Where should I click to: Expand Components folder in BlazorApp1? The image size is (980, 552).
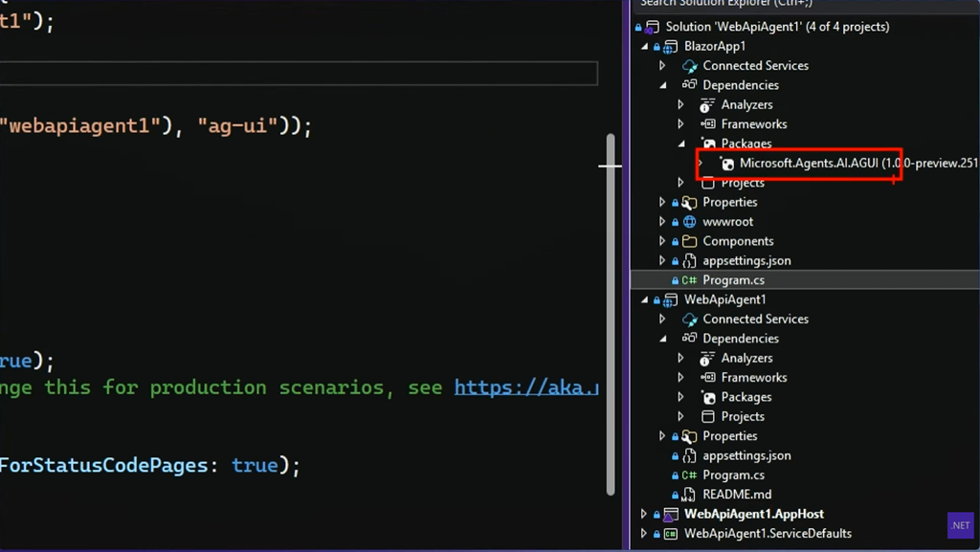click(662, 241)
